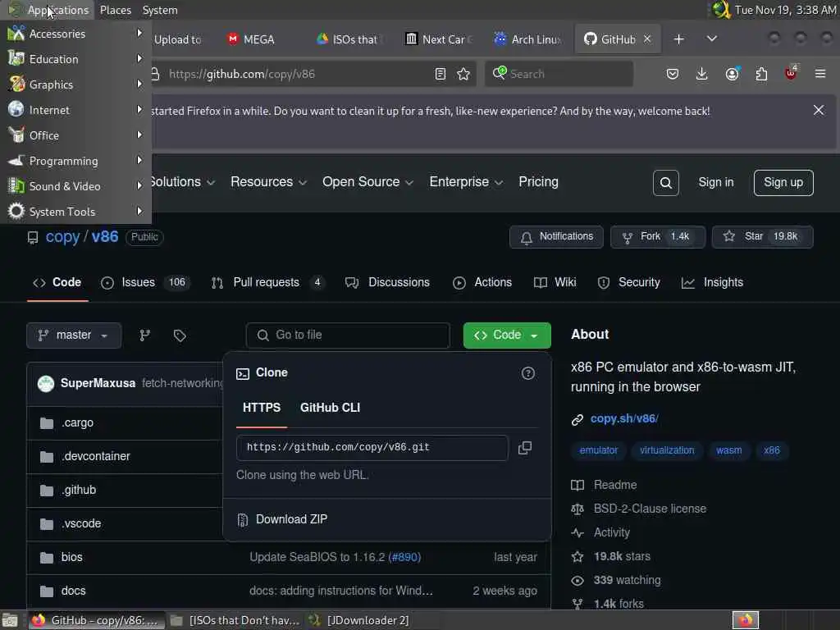The width and height of the screenshot is (840, 630).
Task: Expand Accessories submenu in Applications menu
Action: coord(75,34)
